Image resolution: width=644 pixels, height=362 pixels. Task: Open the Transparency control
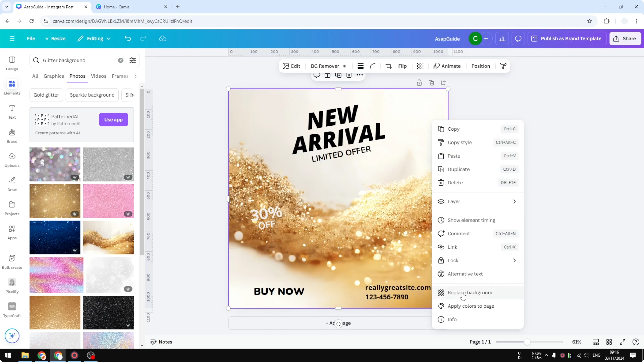tap(420, 66)
